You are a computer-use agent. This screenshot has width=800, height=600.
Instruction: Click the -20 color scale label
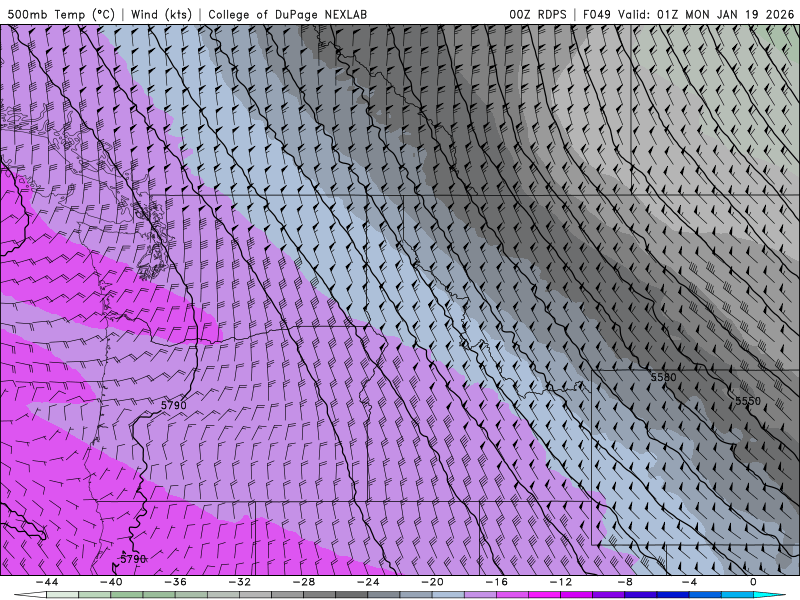coord(433,582)
